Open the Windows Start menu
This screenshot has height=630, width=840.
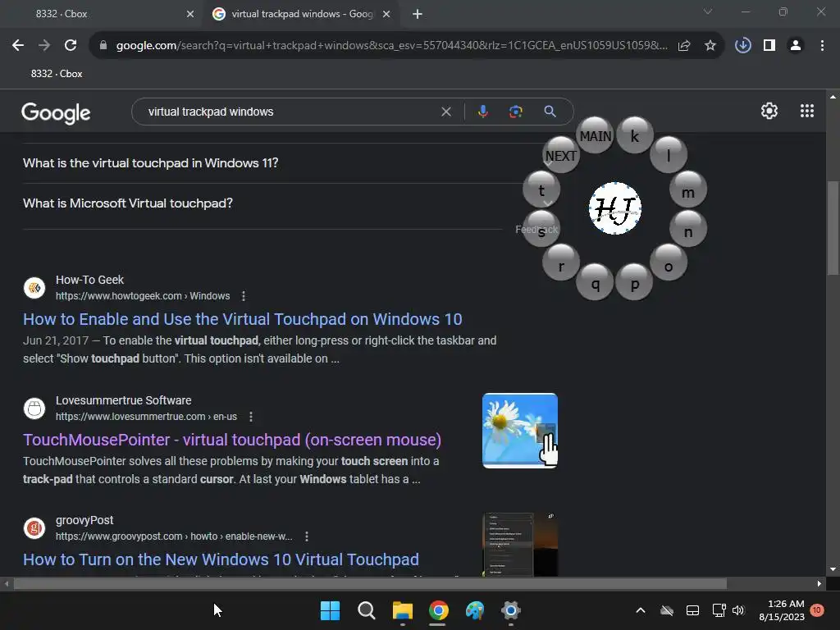330,610
